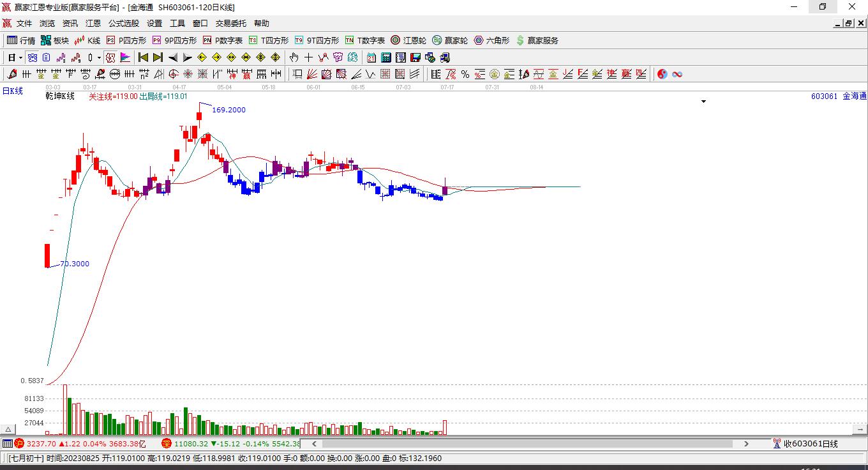Open the P数字表 tool
The image size is (868, 470).
222,40
